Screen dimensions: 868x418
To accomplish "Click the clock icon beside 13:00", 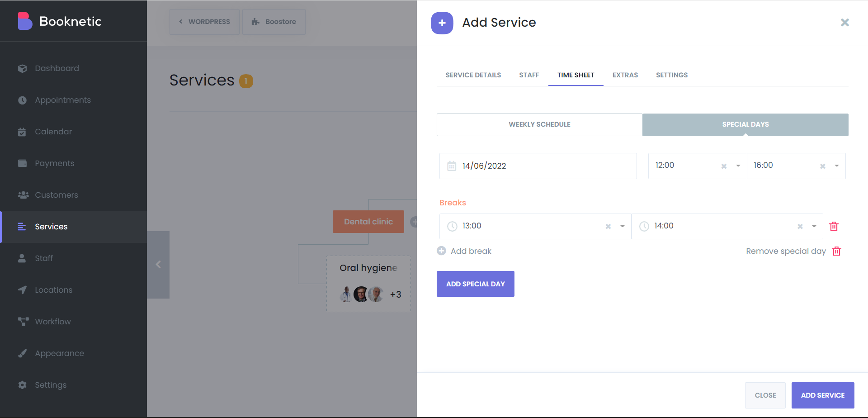I will [x=452, y=226].
